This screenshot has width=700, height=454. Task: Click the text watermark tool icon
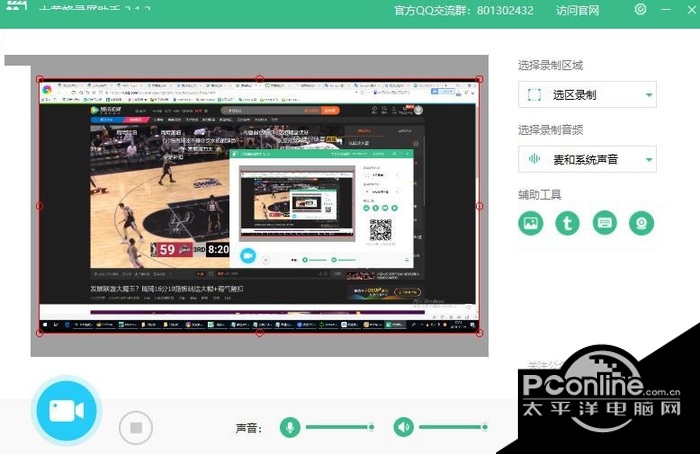[567, 223]
